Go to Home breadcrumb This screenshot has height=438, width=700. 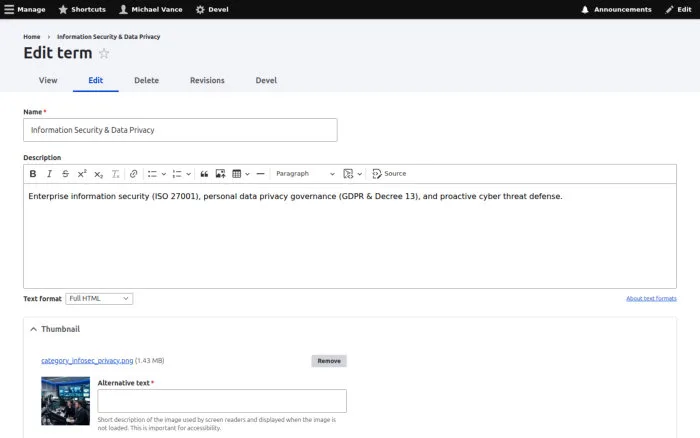coord(32,37)
